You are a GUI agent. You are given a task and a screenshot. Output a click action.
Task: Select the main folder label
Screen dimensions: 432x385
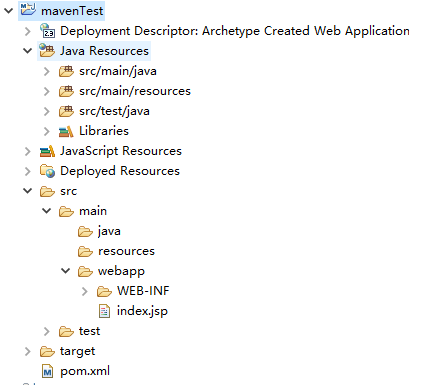tap(93, 211)
